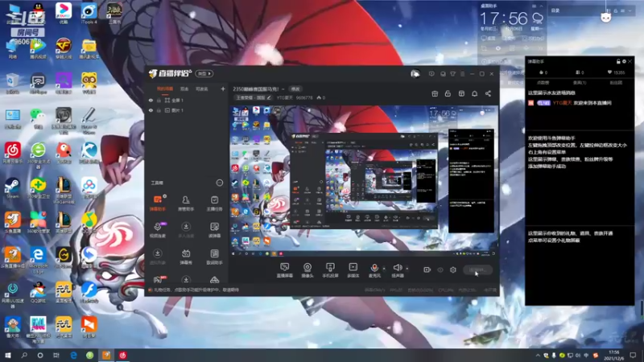Open the hamburger menu in 直播伴侣 title bar

(x=462, y=74)
